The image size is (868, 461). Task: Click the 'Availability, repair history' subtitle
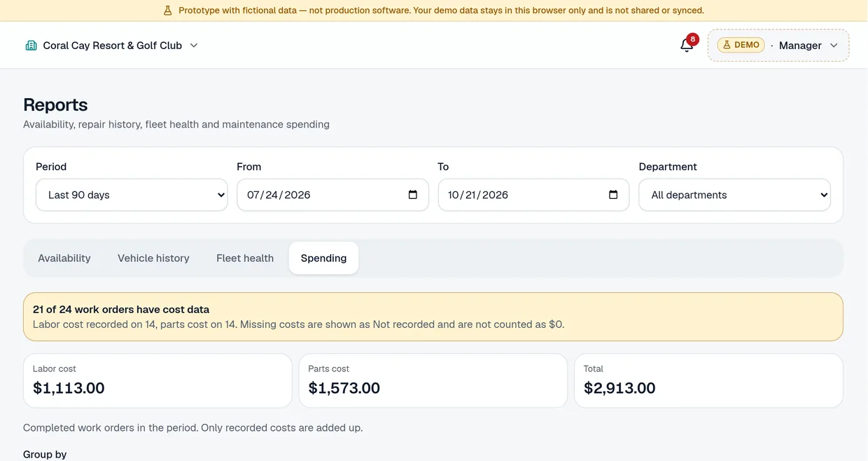[176, 124]
